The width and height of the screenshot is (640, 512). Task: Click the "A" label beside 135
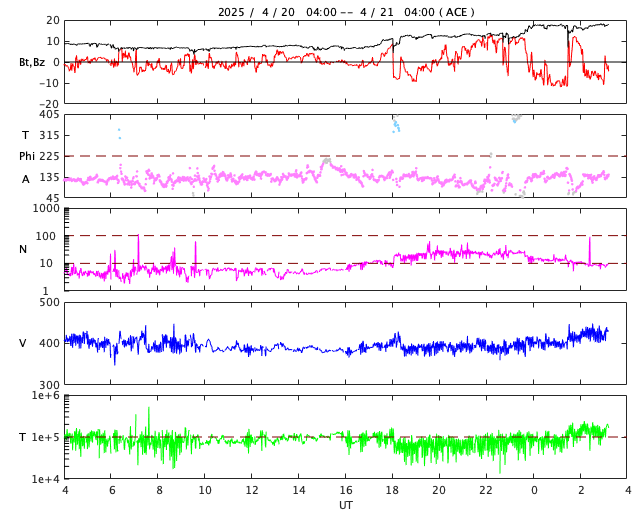tap(26, 179)
